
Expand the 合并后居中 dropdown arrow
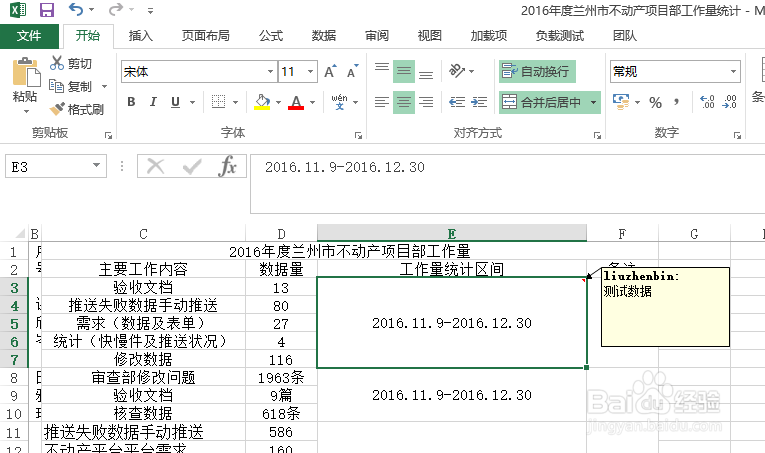[594, 102]
